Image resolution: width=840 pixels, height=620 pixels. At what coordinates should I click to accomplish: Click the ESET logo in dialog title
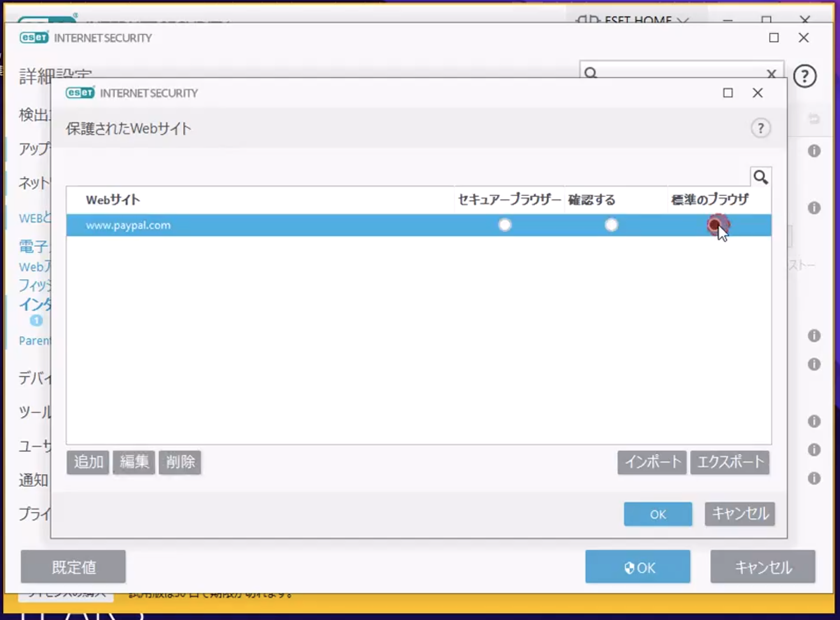pos(80,93)
